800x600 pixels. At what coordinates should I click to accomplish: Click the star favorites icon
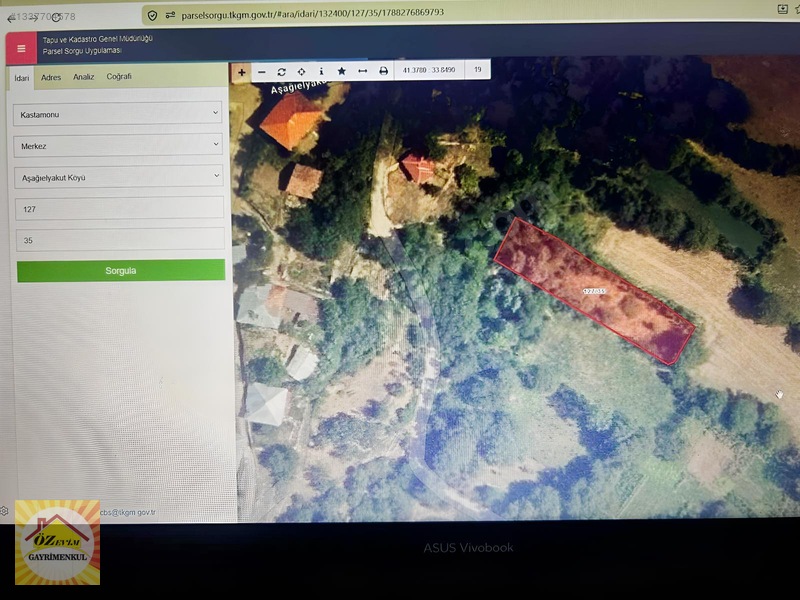pyautogui.click(x=342, y=71)
